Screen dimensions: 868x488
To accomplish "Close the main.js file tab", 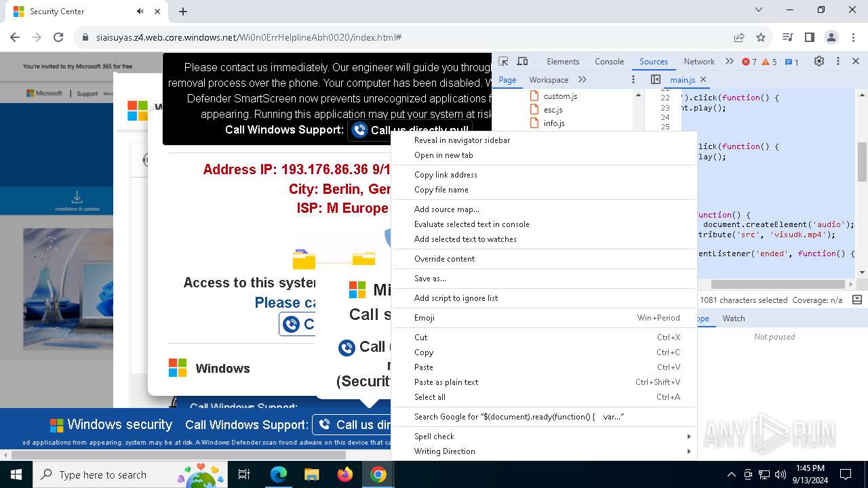I will tap(703, 79).
